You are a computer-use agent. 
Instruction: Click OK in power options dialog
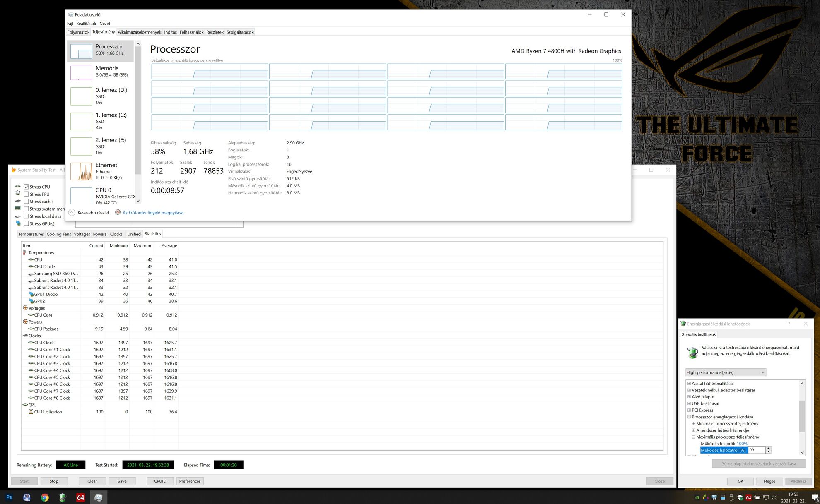pyautogui.click(x=740, y=481)
